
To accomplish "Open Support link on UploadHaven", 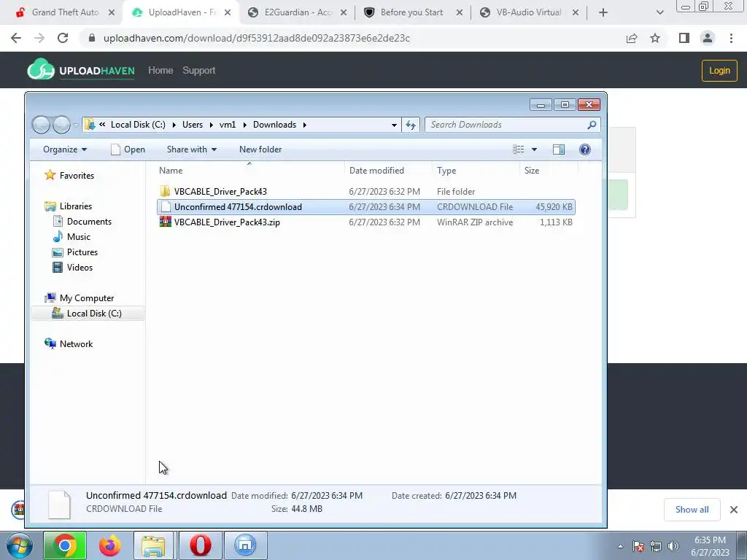I will click(x=199, y=71).
